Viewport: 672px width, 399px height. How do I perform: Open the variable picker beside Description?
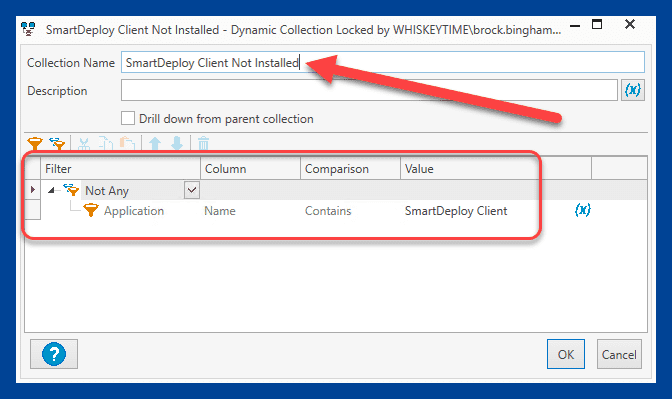click(x=633, y=90)
